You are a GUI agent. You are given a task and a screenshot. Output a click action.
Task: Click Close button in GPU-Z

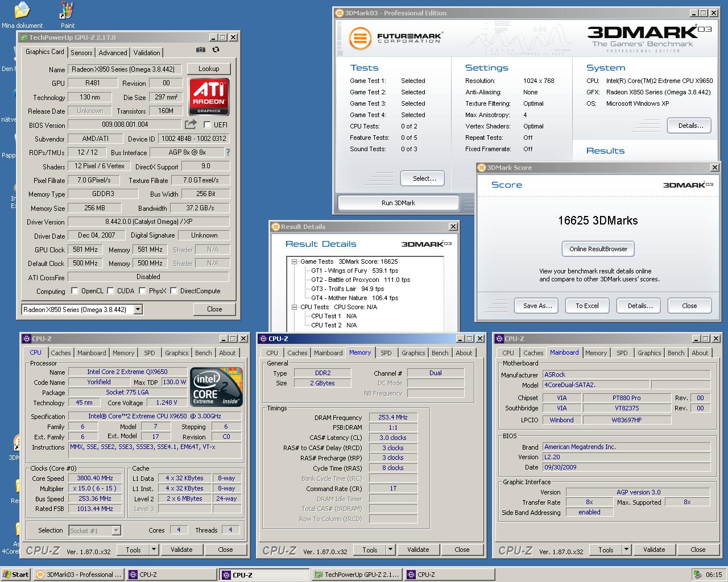pos(214,309)
